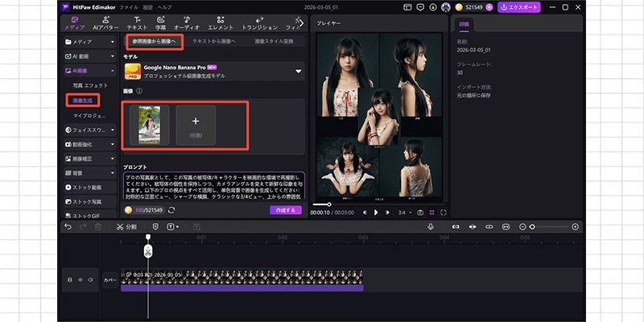Click the エクスポート button
The height and width of the screenshot is (322, 644).
coord(518,7)
